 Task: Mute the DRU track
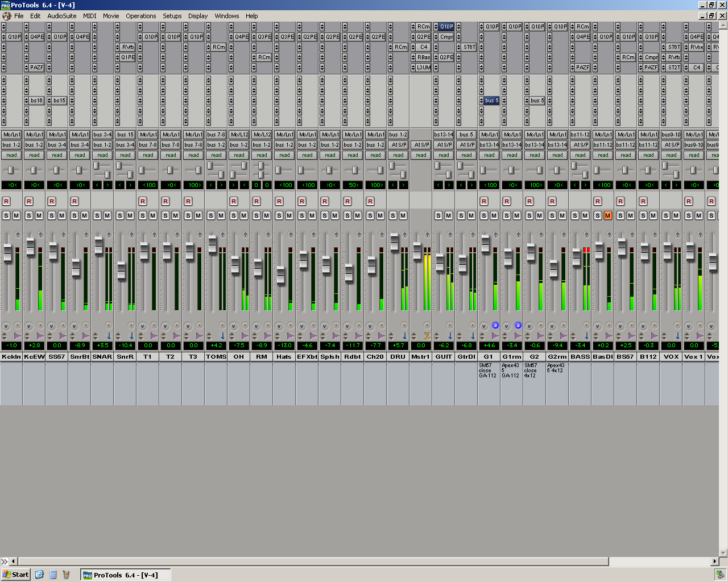coord(403,215)
